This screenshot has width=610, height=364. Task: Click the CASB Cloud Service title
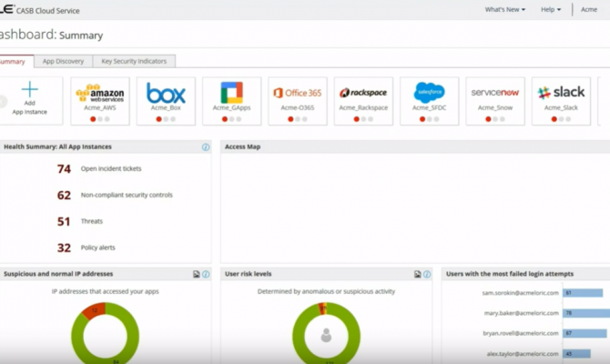pos(48,11)
